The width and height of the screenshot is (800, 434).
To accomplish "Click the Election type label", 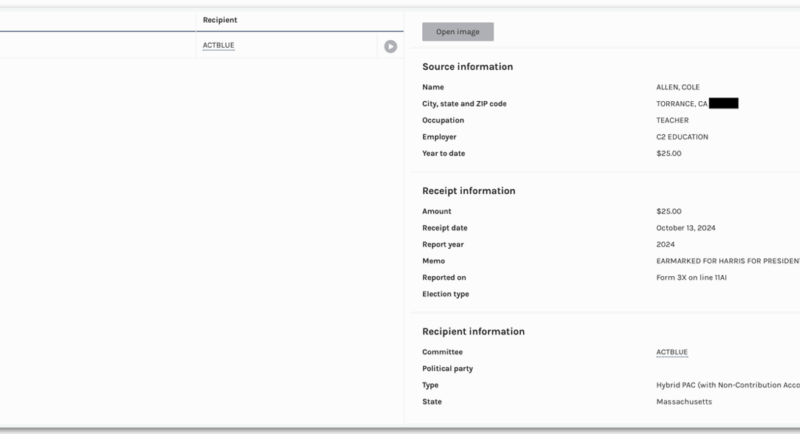I will 445,294.
